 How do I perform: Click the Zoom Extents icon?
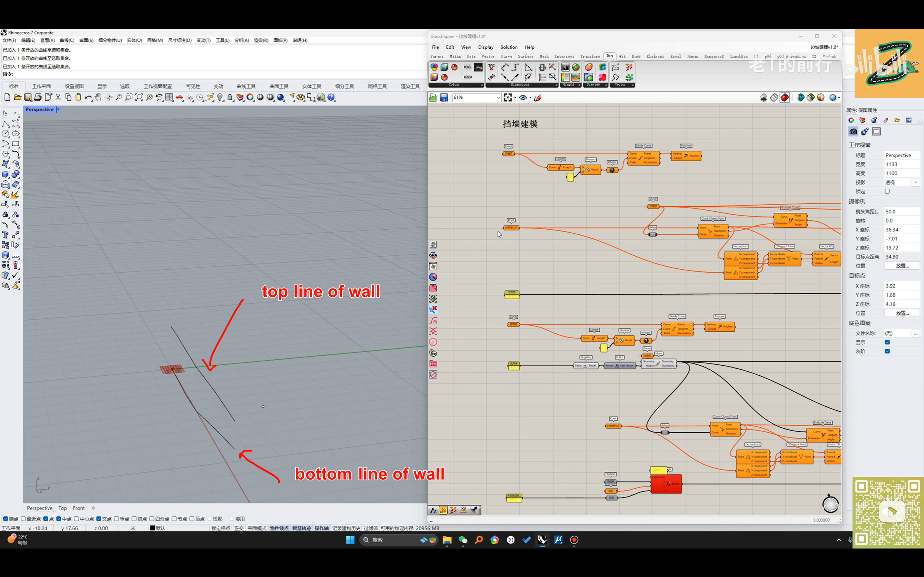pyautogui.click(x=139, y=97)
